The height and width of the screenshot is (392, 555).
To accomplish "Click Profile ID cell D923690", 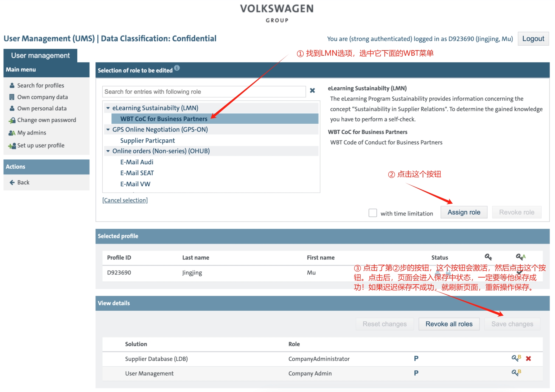I will click(119, 273).
